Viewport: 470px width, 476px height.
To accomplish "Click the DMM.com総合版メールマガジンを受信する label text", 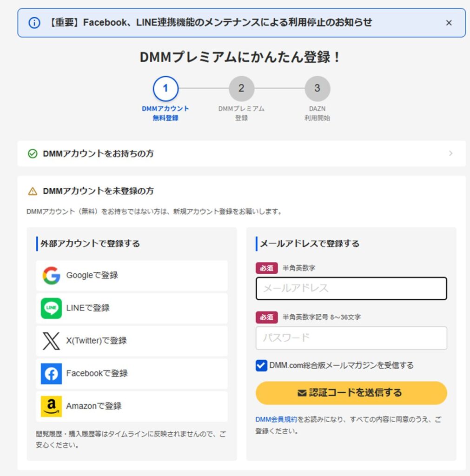I will (x=341, y=365).
